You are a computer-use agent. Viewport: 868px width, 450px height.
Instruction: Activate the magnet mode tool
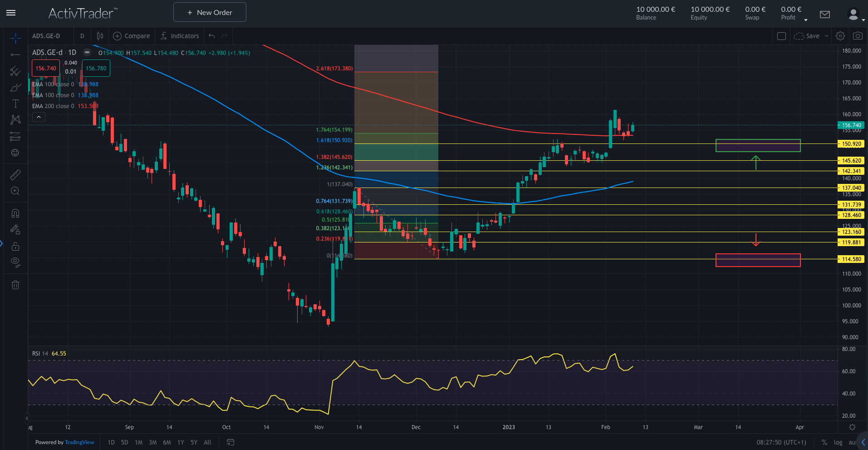15,213
